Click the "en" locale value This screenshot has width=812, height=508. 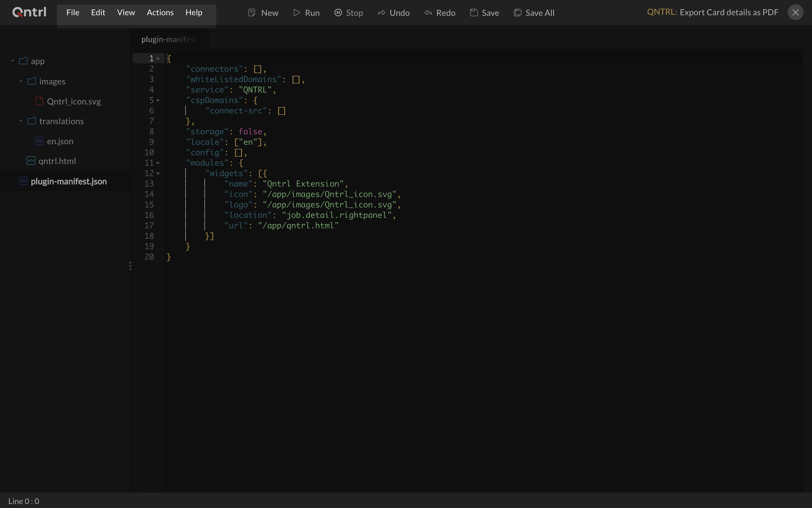[x=248, y=142]
